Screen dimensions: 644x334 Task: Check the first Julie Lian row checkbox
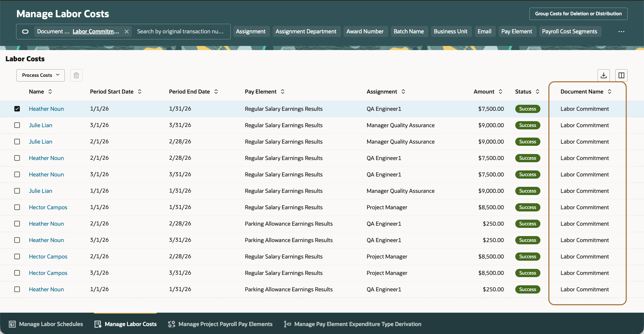point(17,125)
